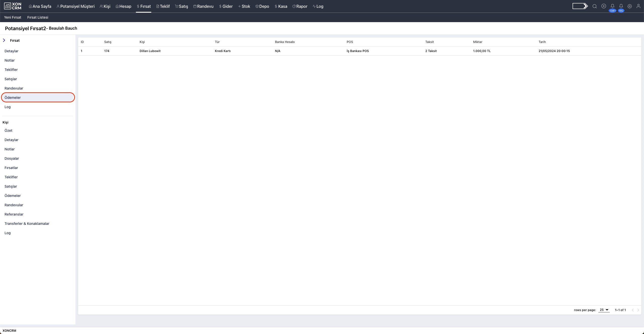The image size is (644, 334).
Task: Open Gider menu item
Action: 226,6
